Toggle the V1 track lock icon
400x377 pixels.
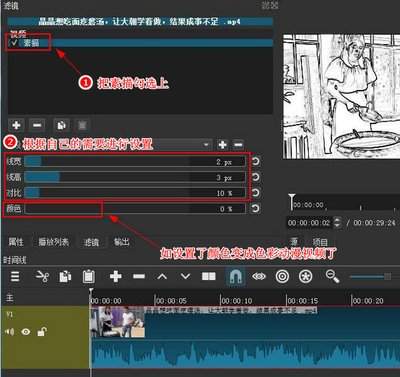[42, 331]
